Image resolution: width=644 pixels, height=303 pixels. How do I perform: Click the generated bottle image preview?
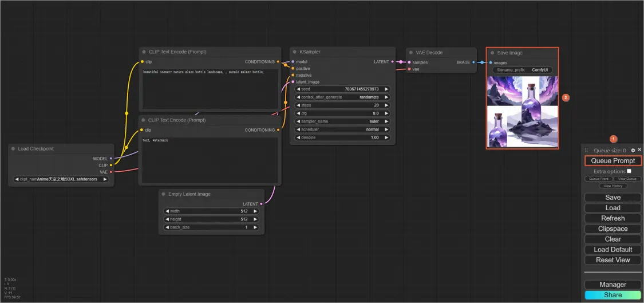(522, 112)
